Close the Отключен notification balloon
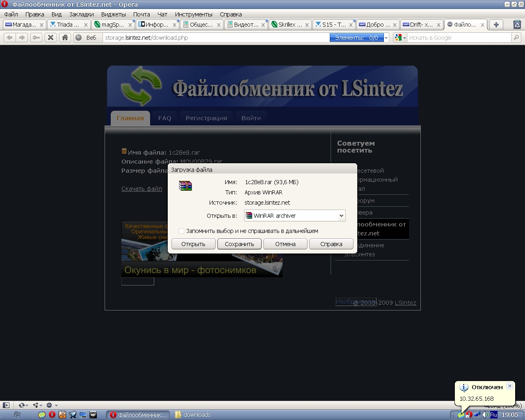The image size is (525, 420). 509,386
